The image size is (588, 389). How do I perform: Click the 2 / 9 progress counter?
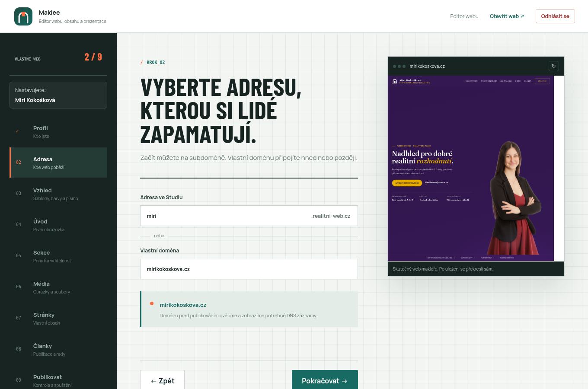pyautogui.click(x=93, y=57)
